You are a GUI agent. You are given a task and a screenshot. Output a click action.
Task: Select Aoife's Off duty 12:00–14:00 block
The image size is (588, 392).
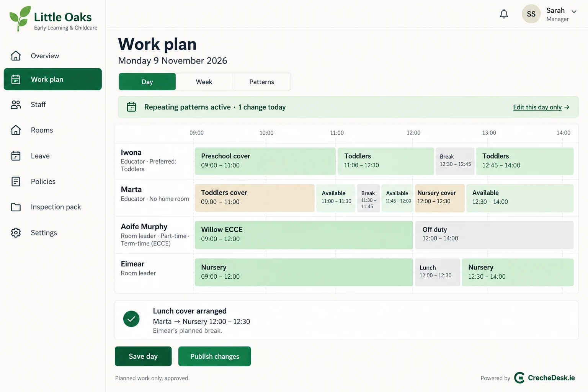click(x=494, y=235)
